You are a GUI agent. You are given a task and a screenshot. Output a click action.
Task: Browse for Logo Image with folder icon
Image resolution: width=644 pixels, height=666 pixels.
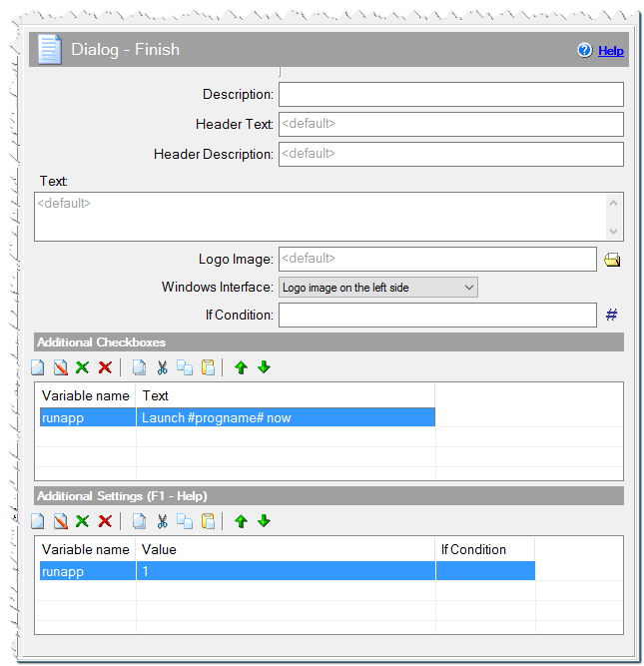[x=612, y=260]
